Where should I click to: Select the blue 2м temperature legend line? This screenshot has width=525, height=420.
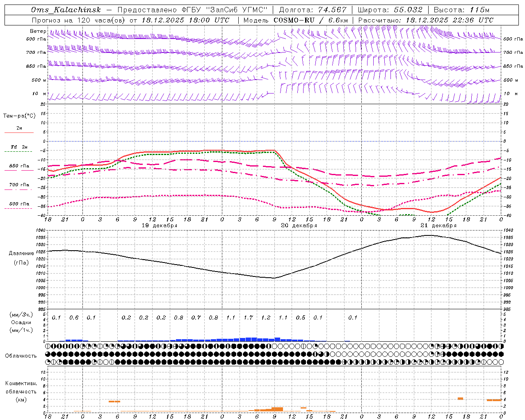19,132
